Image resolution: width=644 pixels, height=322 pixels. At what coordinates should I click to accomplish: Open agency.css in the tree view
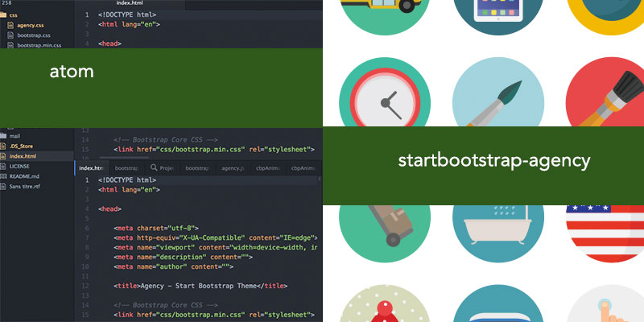[x=31, y=26]
